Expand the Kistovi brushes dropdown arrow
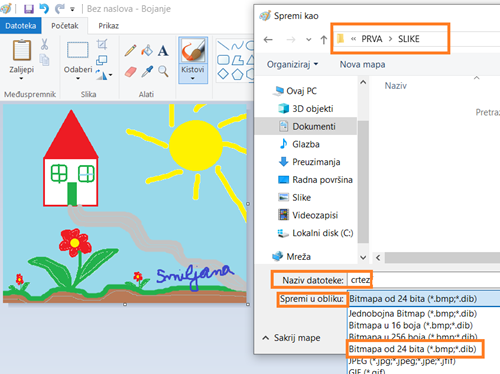Viewport: 500px width, 374px height. click(x=193, y=79)
